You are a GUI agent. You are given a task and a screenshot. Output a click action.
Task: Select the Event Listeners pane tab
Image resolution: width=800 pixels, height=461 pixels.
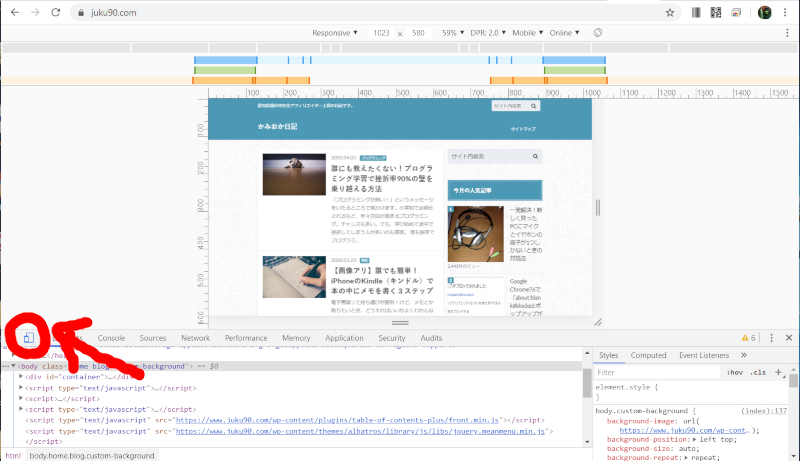[704, 355]
